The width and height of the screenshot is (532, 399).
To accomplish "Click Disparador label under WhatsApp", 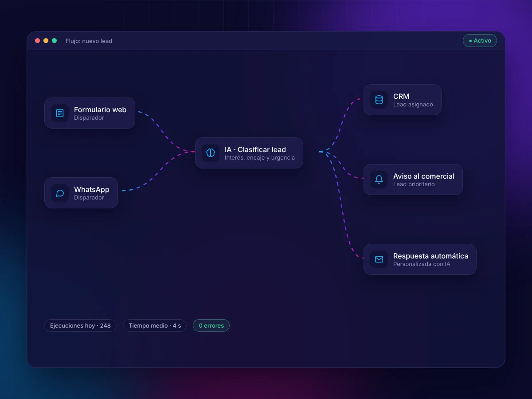I will [x=89, y=198].
